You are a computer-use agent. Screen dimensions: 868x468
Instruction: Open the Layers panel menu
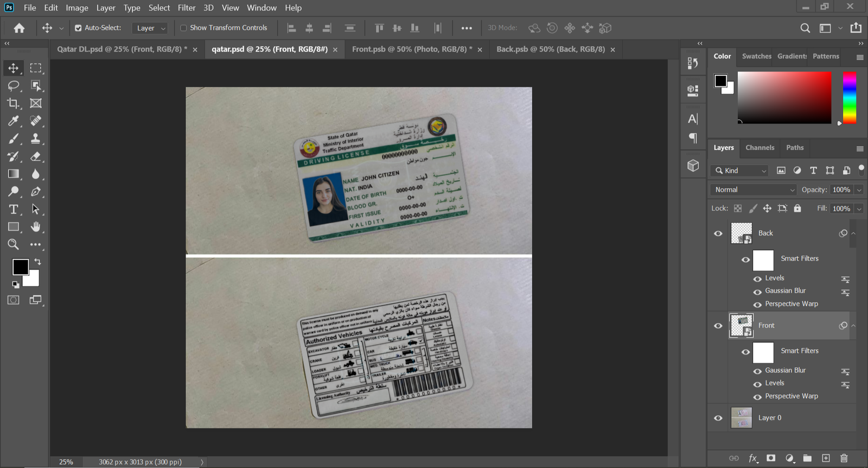[860, 149]
